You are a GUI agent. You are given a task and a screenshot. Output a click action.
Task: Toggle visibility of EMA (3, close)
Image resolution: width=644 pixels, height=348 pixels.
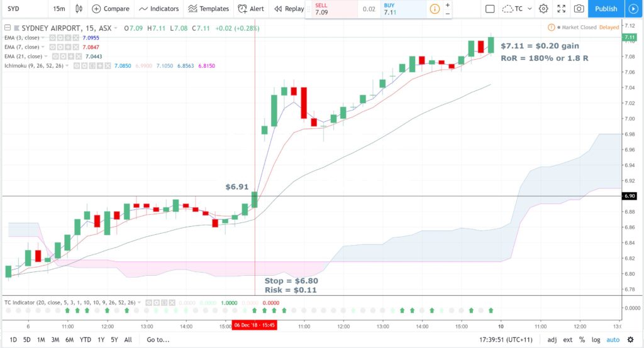pyautogui.click(x=53, y=38)
